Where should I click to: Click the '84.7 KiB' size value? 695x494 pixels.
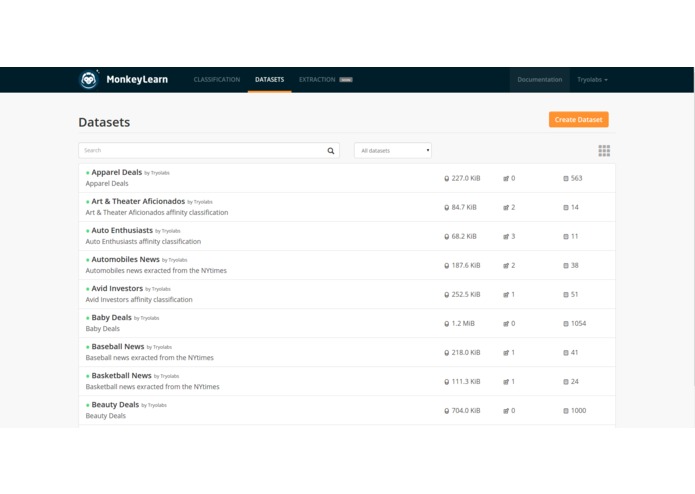[464, 207]
